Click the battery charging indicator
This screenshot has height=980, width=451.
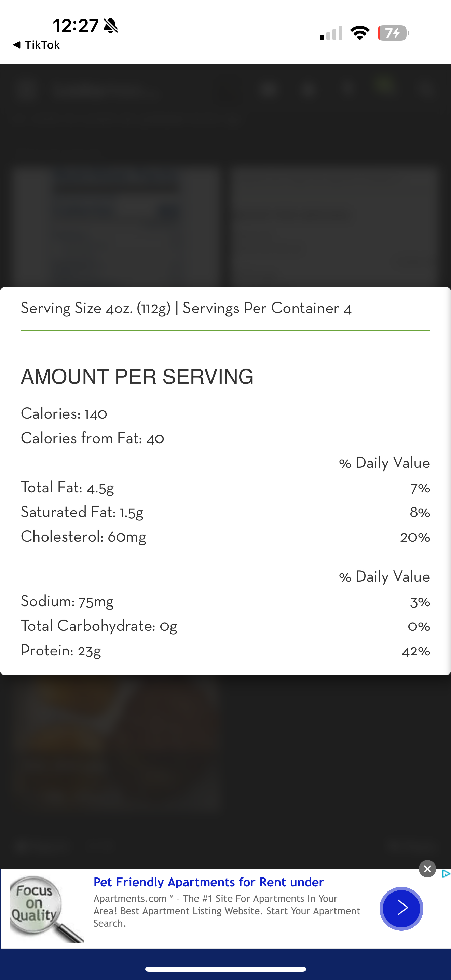[393, 33]
